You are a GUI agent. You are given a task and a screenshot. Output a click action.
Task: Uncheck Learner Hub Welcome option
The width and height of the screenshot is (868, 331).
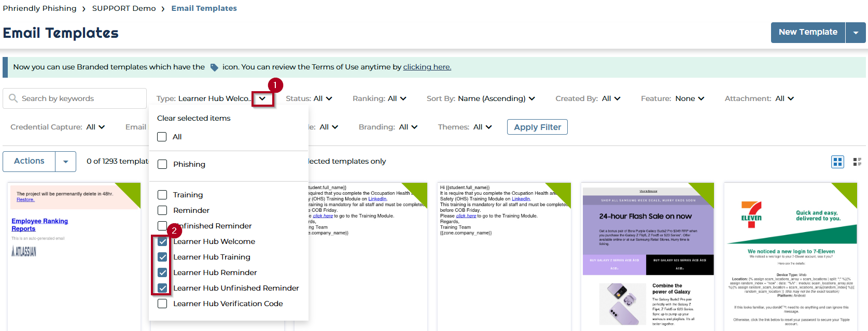point(162,241)
